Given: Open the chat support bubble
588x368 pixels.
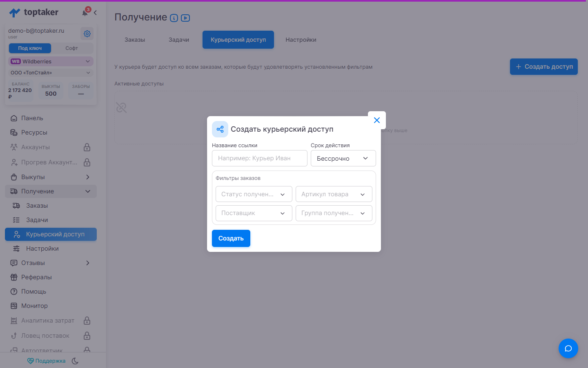Looking at the screenshot, I should tap(568, 348).
